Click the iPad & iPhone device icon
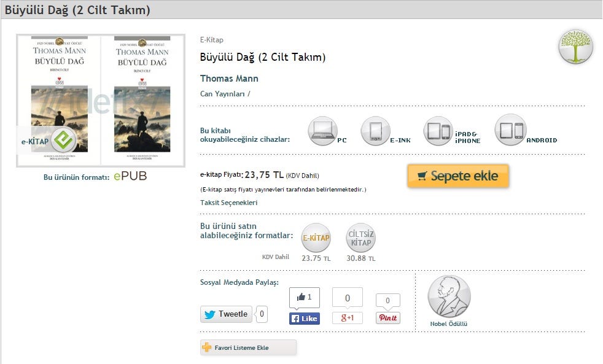This screenshot has width=603, height=364. [438, 131]
